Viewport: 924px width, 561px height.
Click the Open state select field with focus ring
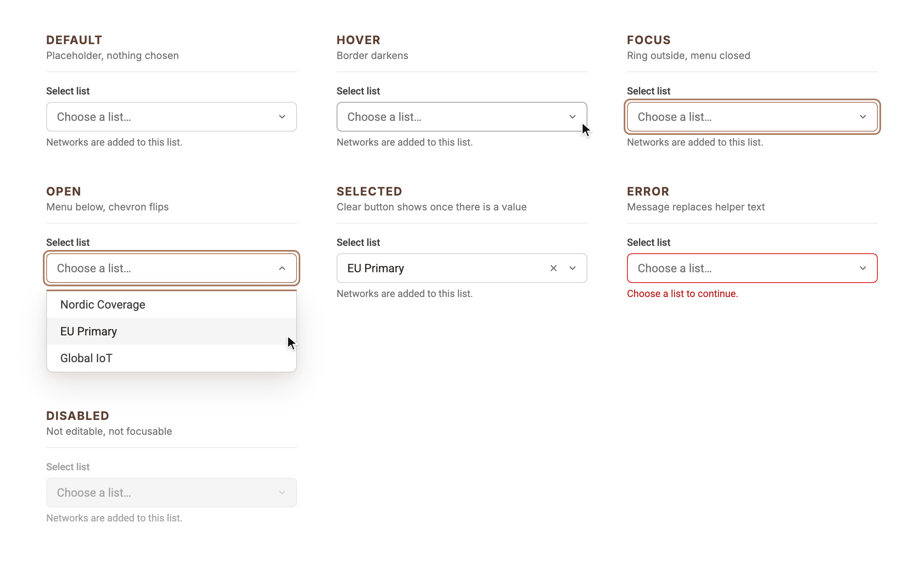(x=172, y=268)
